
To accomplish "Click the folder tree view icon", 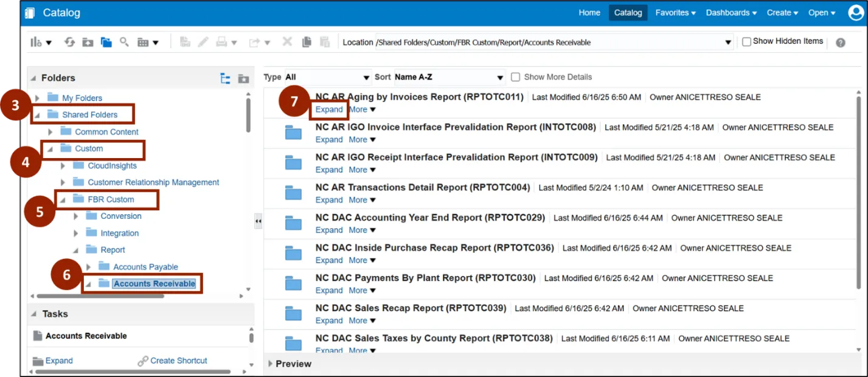I will point(226,78).
